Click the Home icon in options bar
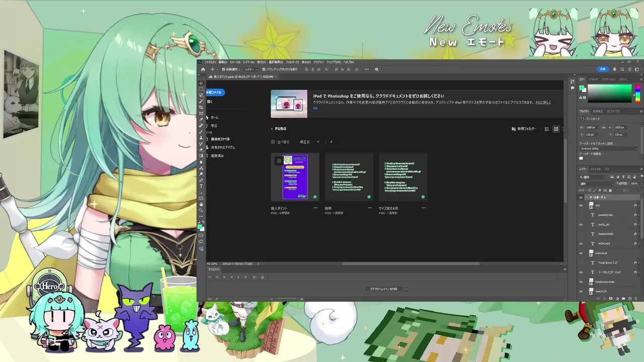 [x=203, y=69]
